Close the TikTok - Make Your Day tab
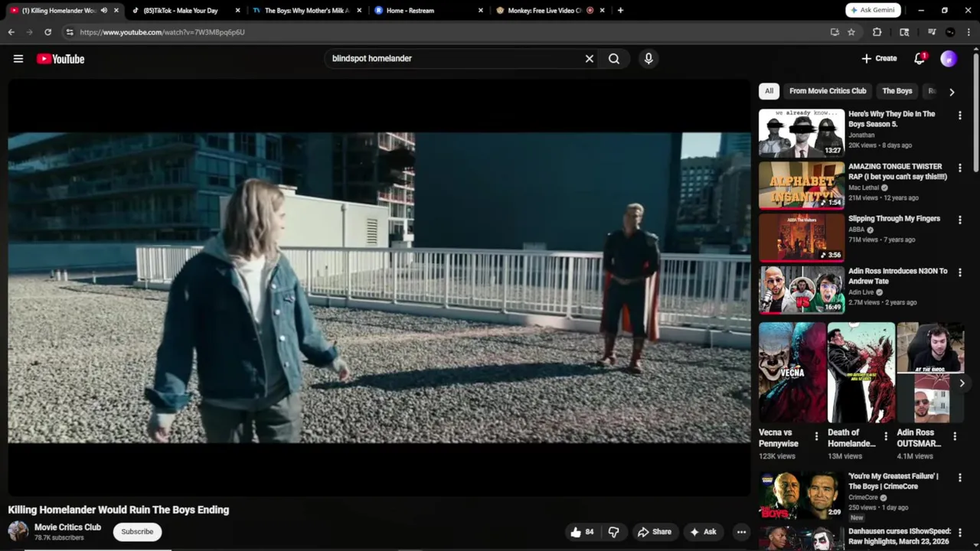Screen dimensions: 980x551 [x=237, y=11]
